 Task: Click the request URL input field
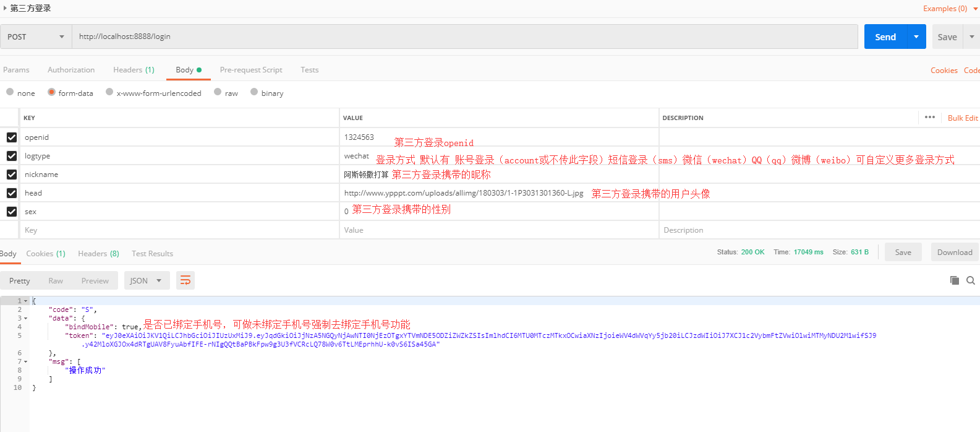point(464,37)
